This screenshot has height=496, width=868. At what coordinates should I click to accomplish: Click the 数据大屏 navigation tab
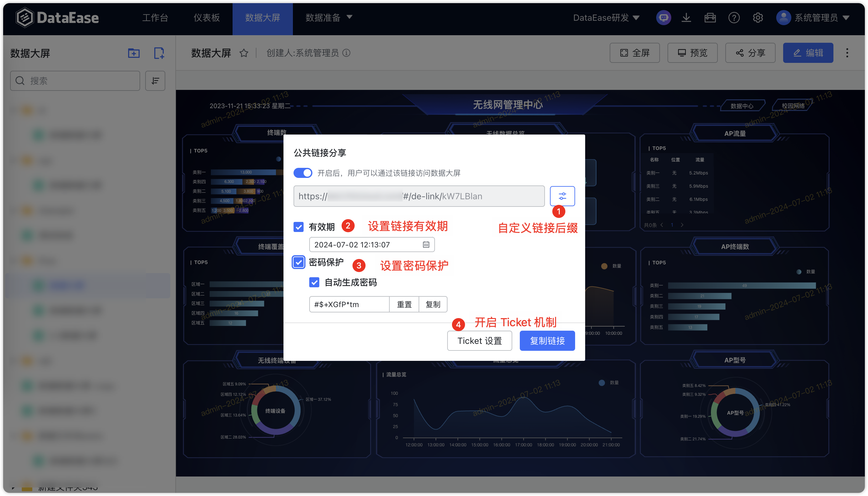tap(262, 17)
